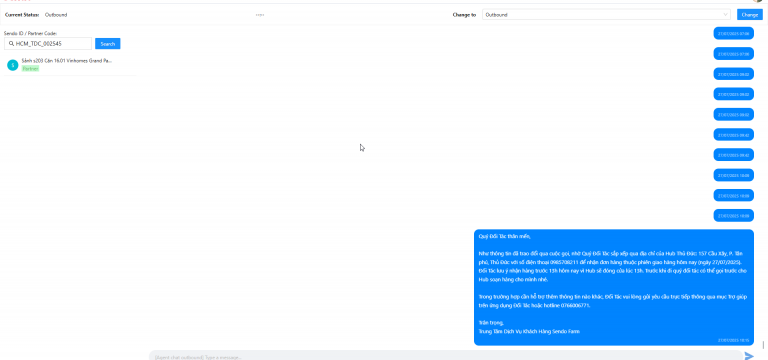Click the green Partner tag
The width and height of the screenshot is (768, 360).
30,69
